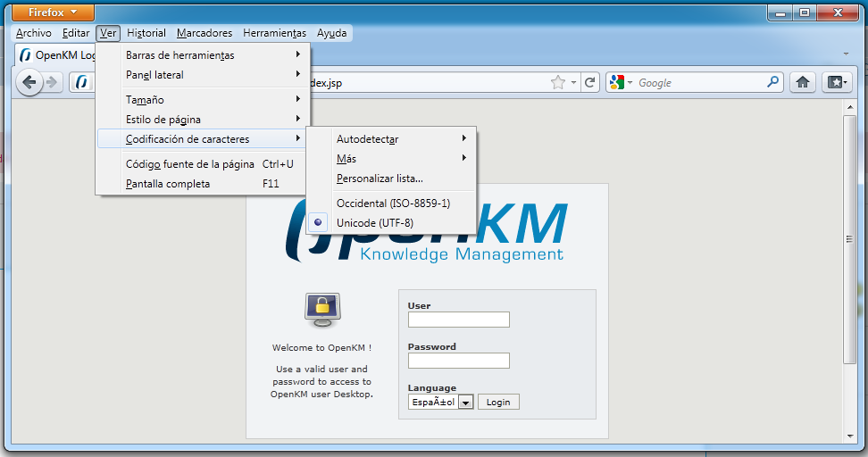This screenshot has height=457, width=868.
Task: Click the padlock computer image
Action: [321, 309]
